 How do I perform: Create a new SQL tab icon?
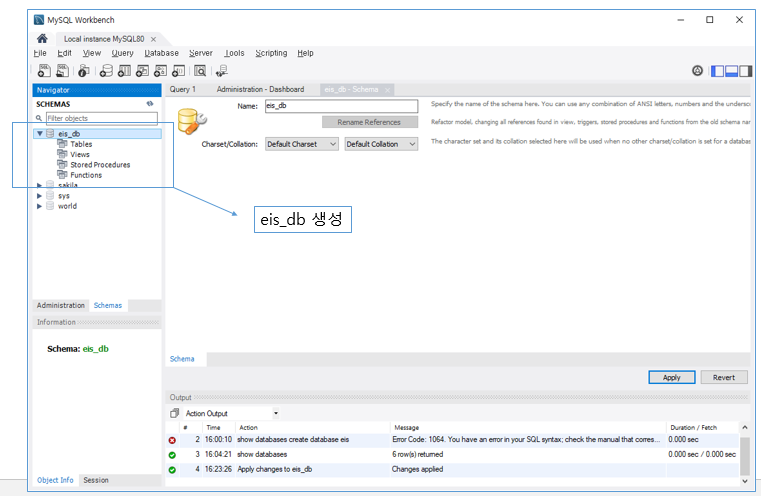pyautogui.click(x=44, y=71)
